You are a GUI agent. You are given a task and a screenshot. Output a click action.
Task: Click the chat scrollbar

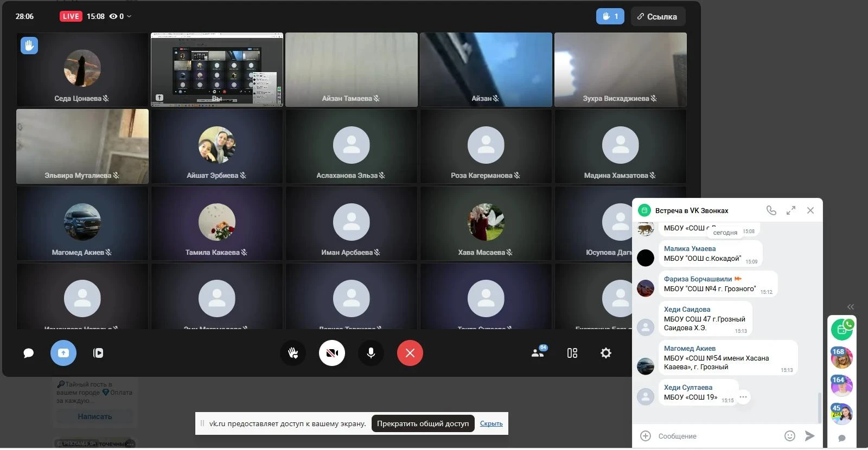click(x=820, y=407)
